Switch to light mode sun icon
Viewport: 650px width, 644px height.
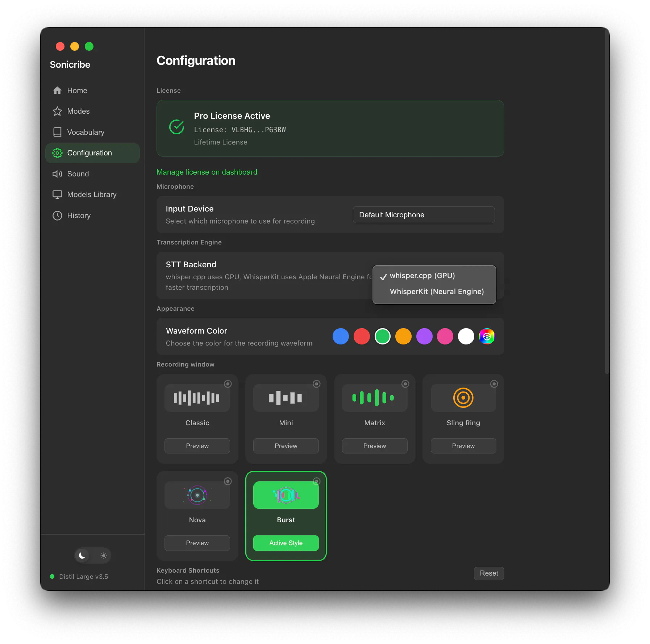(104, 555)
